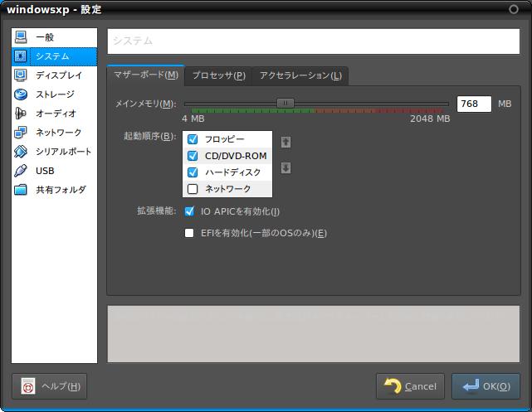Move boot item up with arrow
The width and height of the screenshot is (532, 412).
[x=286, y=142]
